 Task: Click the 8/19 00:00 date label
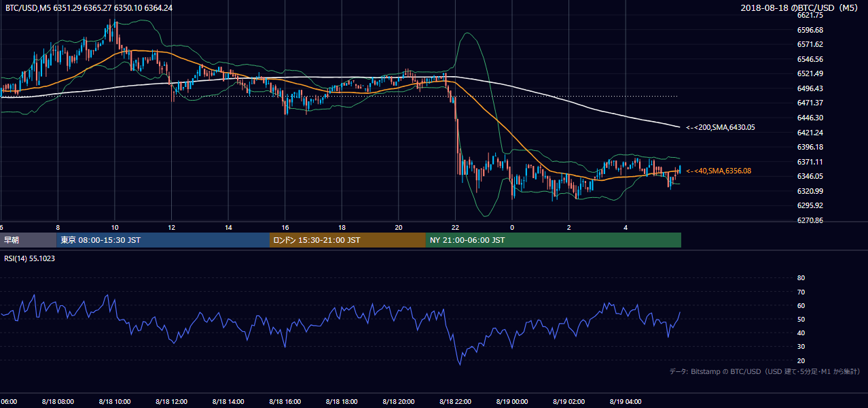[x=512, y=401]
